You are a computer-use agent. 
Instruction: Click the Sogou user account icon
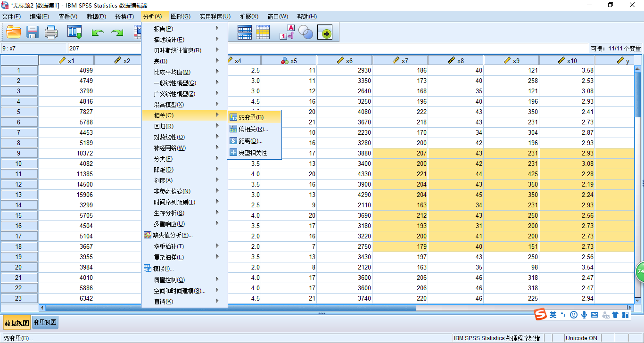(x=605, y=314)
